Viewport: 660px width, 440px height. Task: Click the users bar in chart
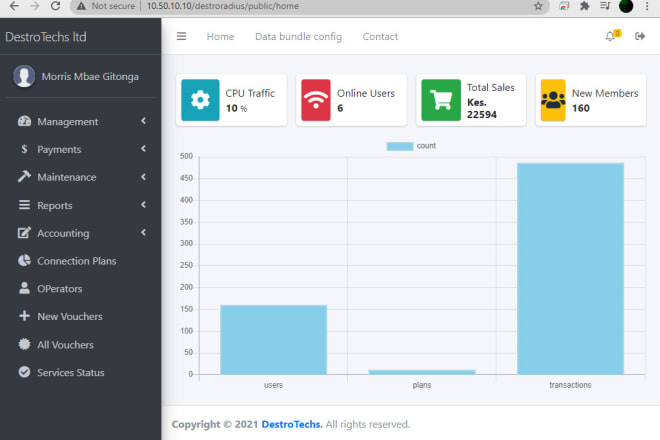click(x=274, y=339)
